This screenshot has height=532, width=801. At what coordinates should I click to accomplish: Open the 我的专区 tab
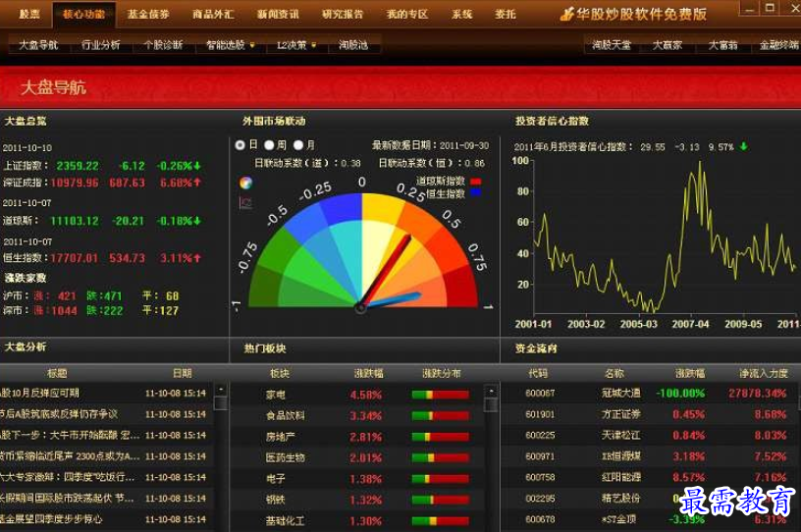point(407,14)
